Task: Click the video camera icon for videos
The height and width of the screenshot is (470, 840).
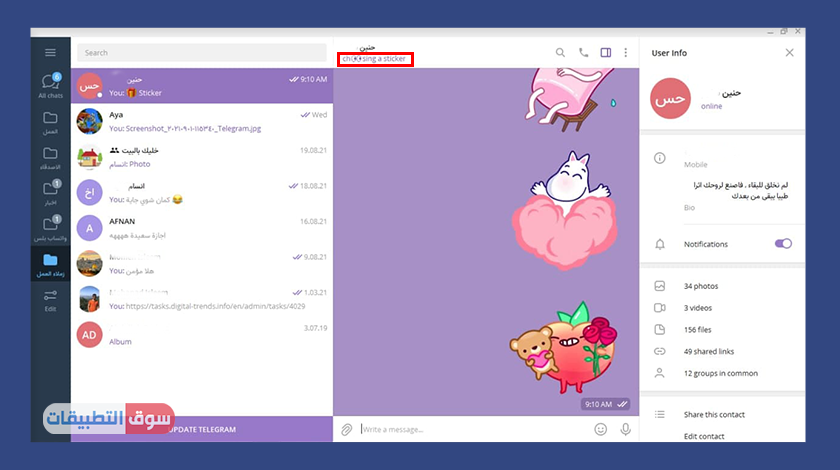Action: tap(659, 308)
